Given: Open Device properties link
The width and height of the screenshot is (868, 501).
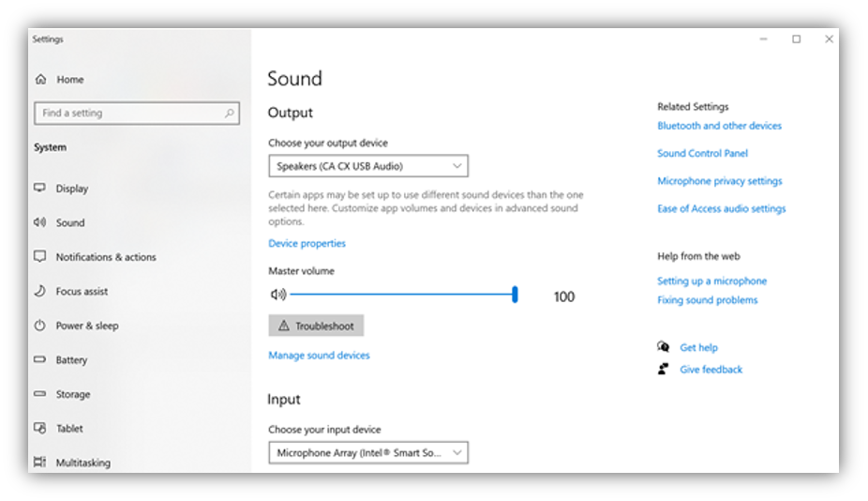Looking at the screenshot, I should (x=307, y=244).
